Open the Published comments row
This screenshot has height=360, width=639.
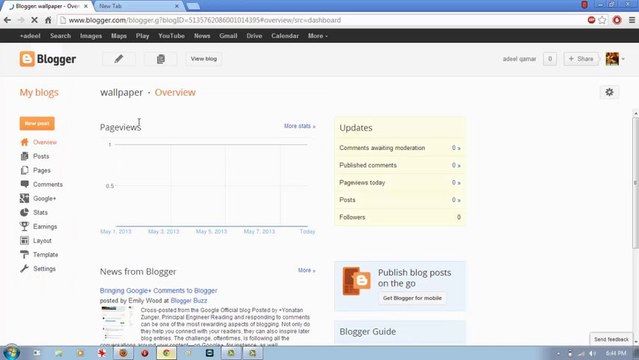point(400,165)
